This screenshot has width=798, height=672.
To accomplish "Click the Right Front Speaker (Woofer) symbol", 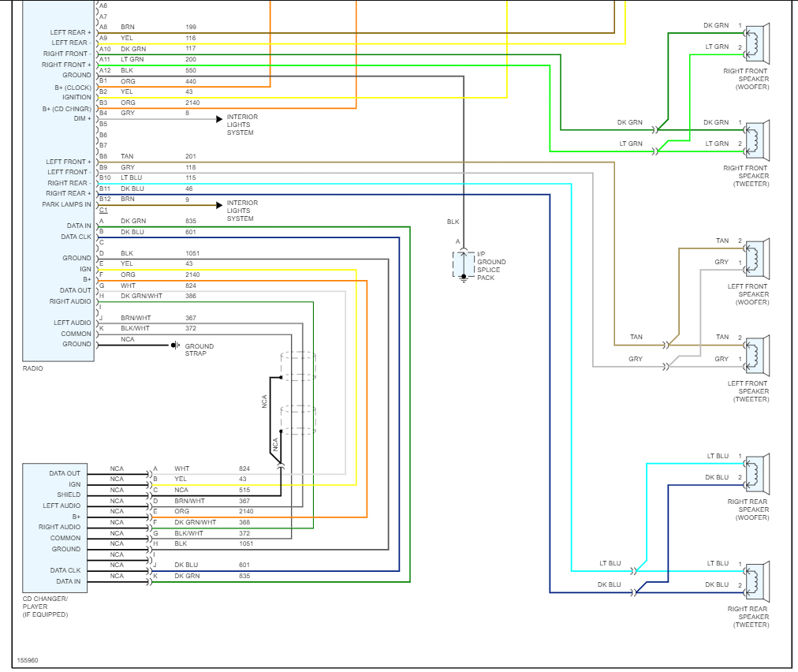I will (x=757, y=43).
